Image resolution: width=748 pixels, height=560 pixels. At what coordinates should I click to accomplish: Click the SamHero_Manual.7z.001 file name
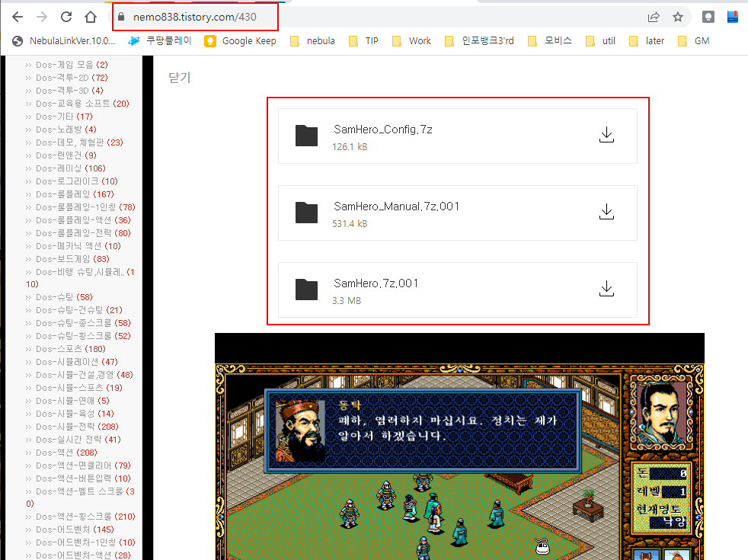coord(396,206)
